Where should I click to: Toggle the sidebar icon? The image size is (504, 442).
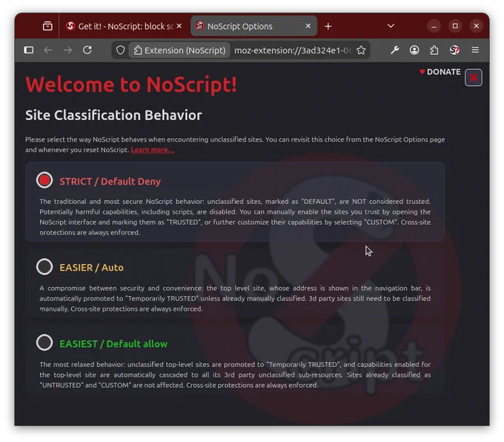click(x=29, y=50)
